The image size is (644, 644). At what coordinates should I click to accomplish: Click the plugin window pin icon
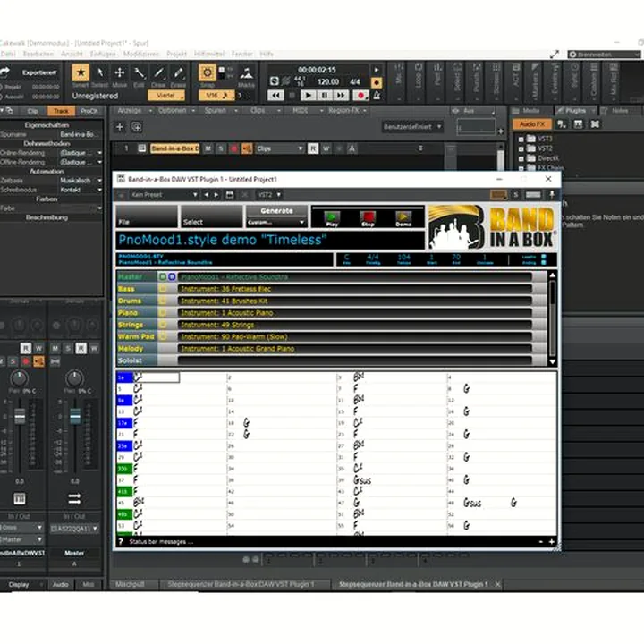click(552, 195)
